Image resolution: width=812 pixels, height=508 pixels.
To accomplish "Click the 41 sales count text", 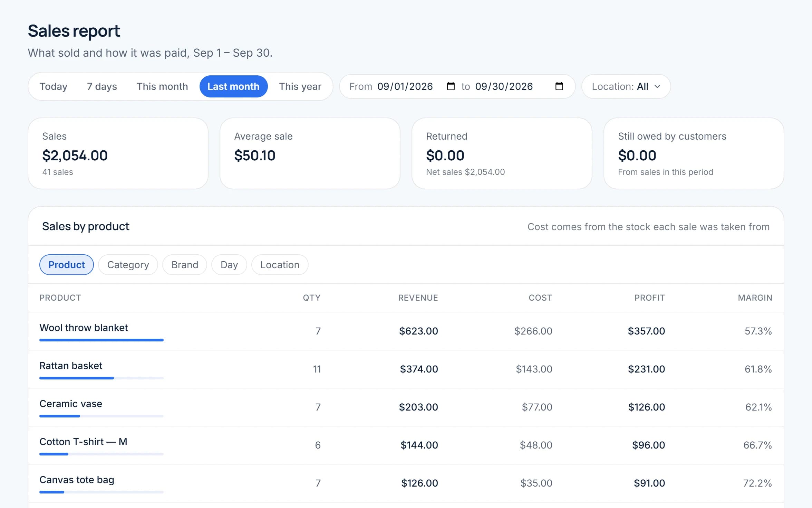I will [58, 172].
